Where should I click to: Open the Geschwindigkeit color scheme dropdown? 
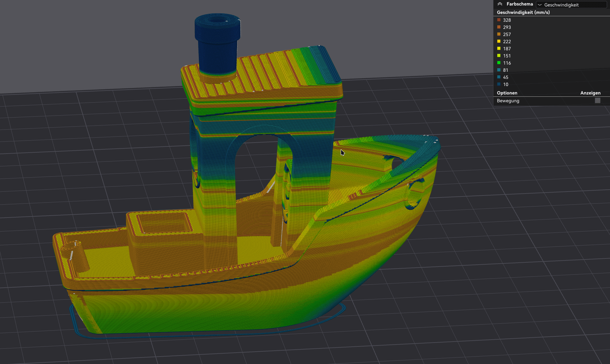(571, 5)
